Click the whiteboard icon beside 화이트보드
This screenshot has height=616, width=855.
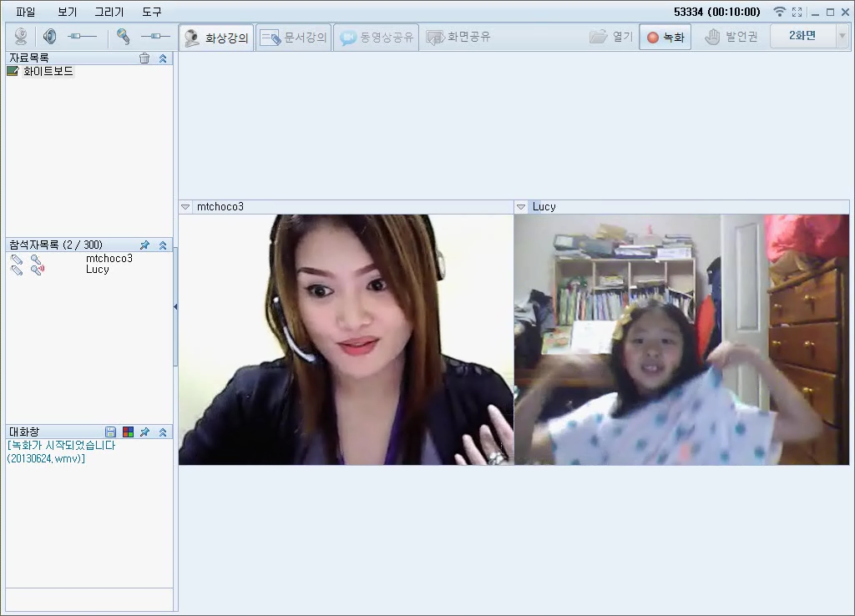click(x=13, y=71)
